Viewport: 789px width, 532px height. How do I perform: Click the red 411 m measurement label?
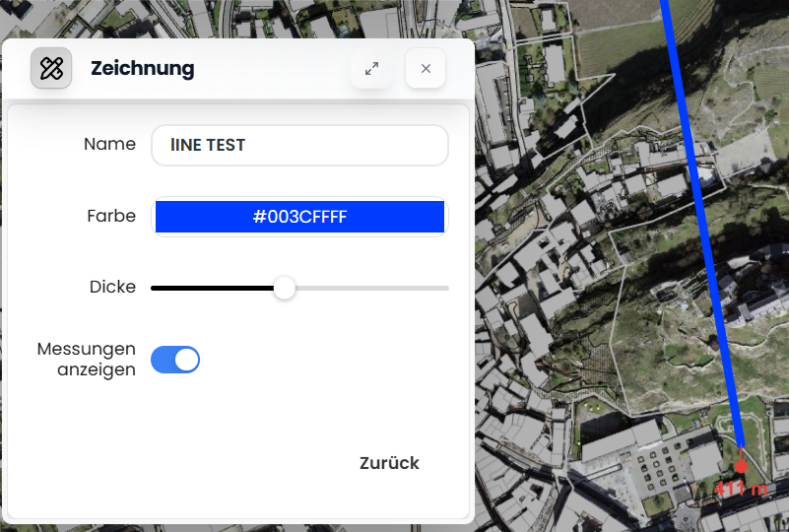(741, 490)
